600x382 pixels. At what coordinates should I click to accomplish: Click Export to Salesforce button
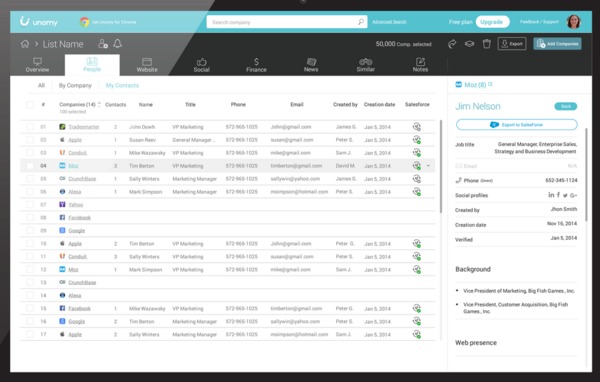517,125
